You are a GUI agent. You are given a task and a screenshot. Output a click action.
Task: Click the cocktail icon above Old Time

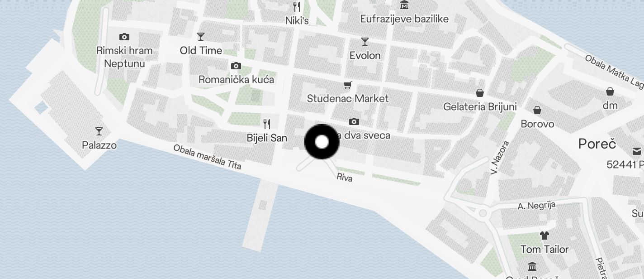(x=201, y=36)
